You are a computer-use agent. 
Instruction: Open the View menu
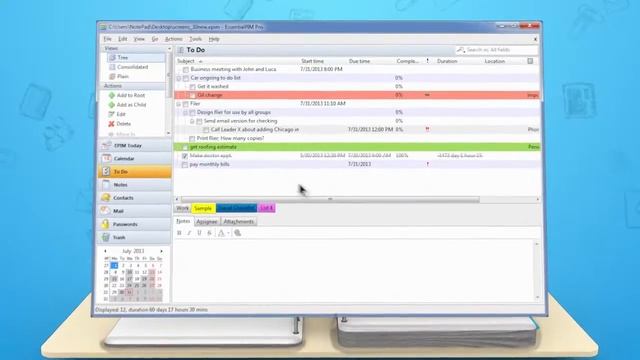139,39
